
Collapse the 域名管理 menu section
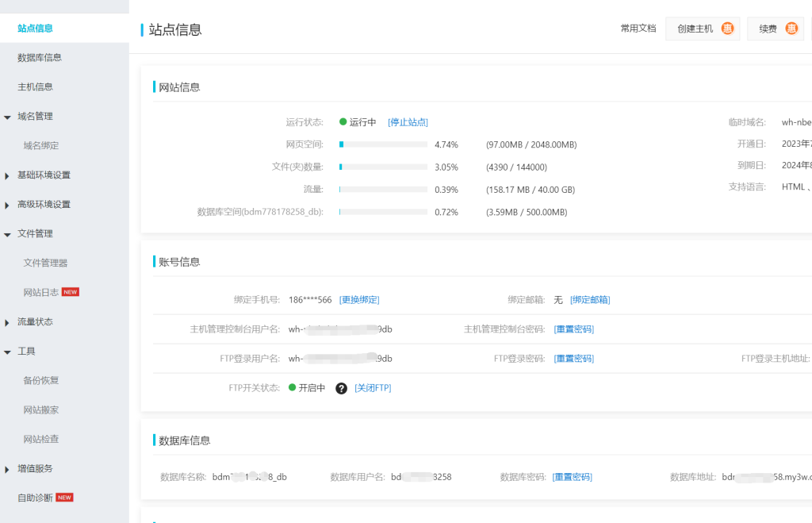pyautogui.click(x=35, y=116)
